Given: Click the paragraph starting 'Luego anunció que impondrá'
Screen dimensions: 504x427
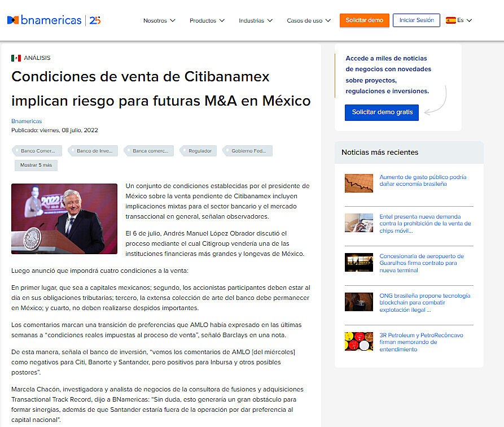Looking at the screenshot, I should [100, 271].
